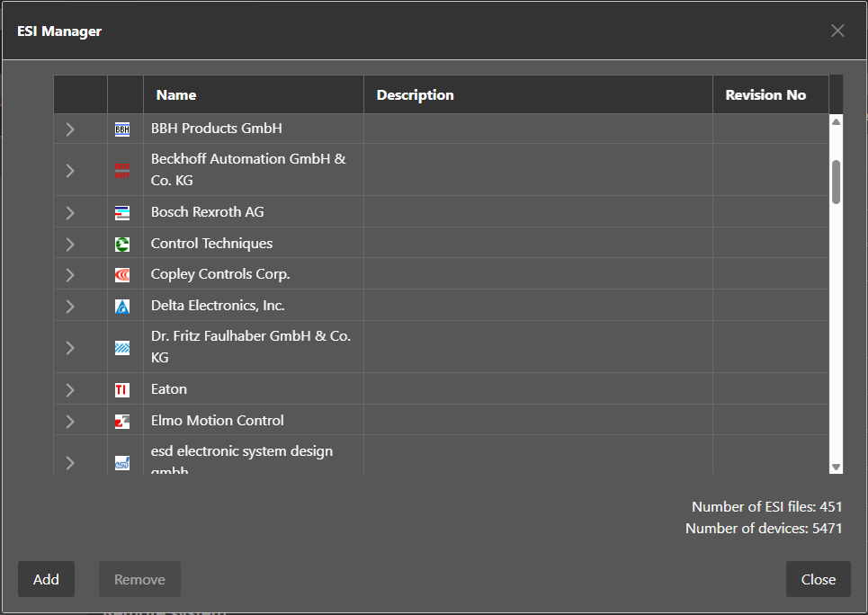Click the Description column header

[538, 94]
